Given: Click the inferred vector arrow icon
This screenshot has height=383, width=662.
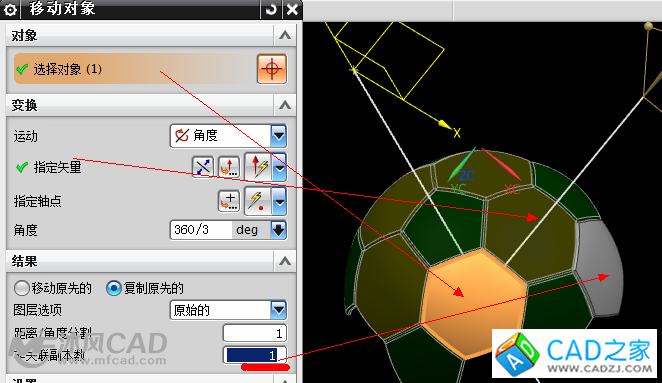Looking at the screenshot, I should 259,167.
